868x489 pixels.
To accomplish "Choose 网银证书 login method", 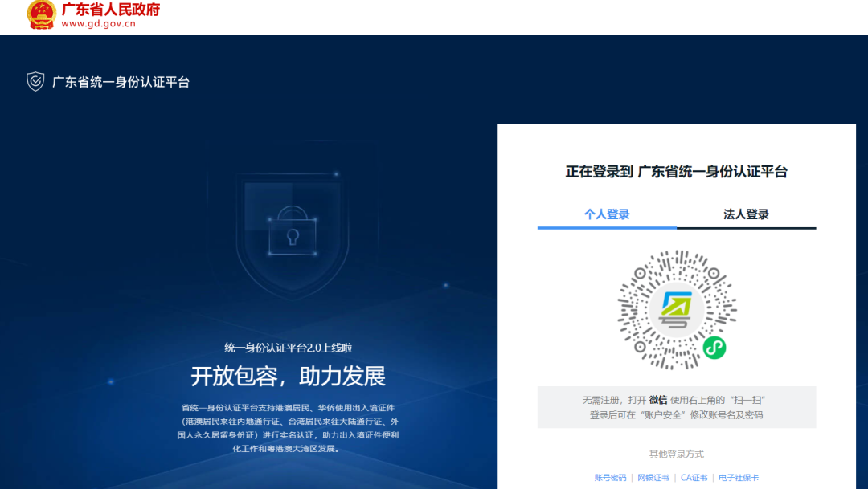I will 653,478.
